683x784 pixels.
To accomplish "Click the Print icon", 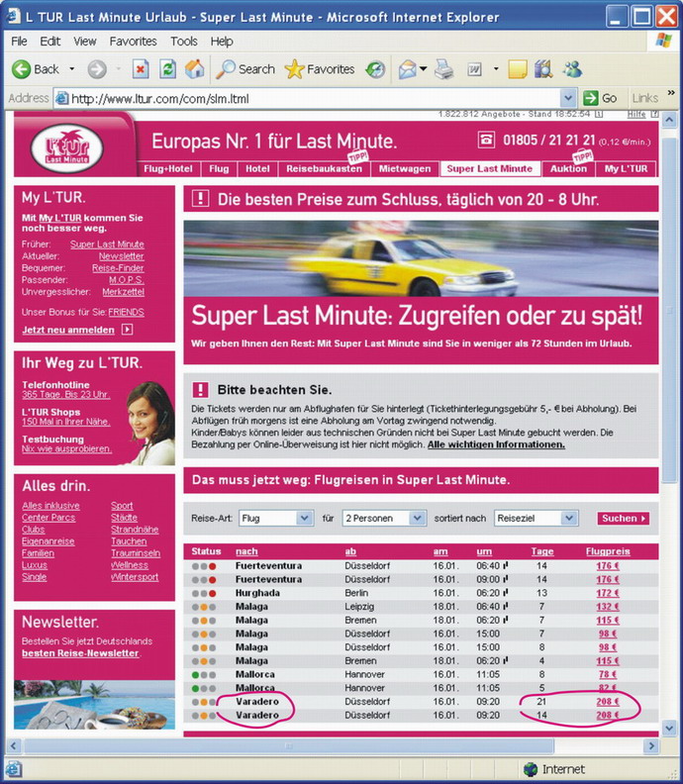I will [443, 69].
